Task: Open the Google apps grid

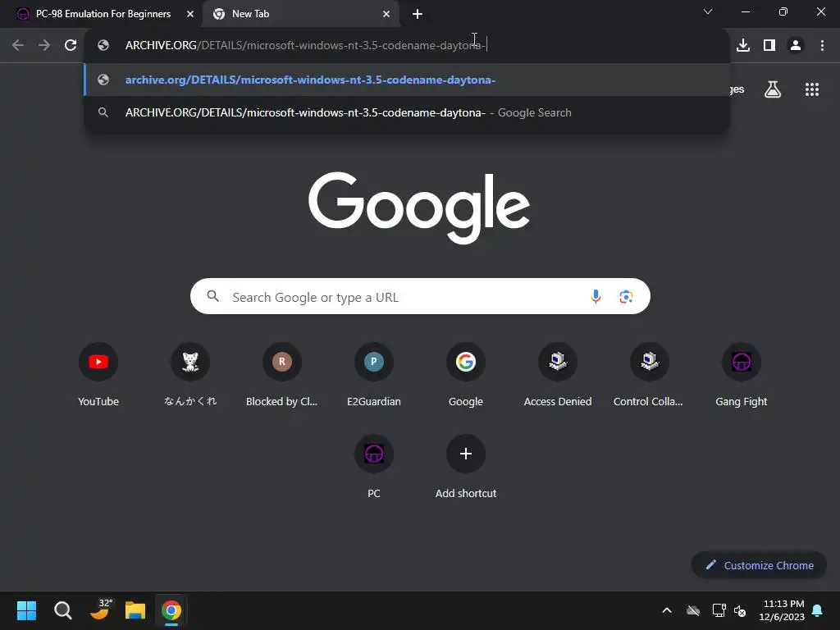Action: (812, 89)
